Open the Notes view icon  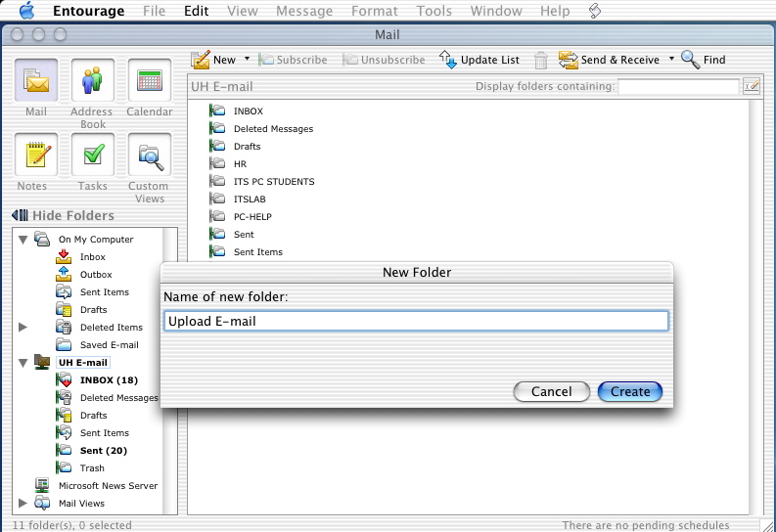36,155
